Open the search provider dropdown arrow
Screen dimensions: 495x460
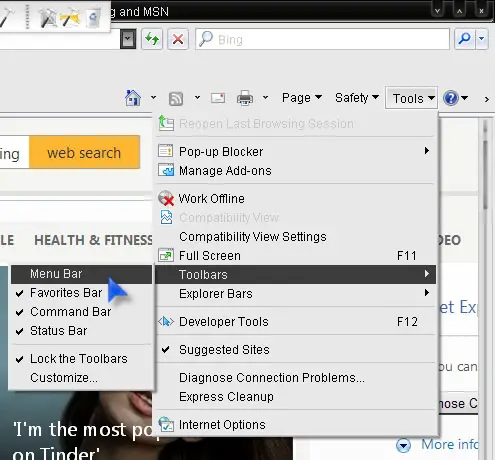pyautogui.click(x=481, y=39)
